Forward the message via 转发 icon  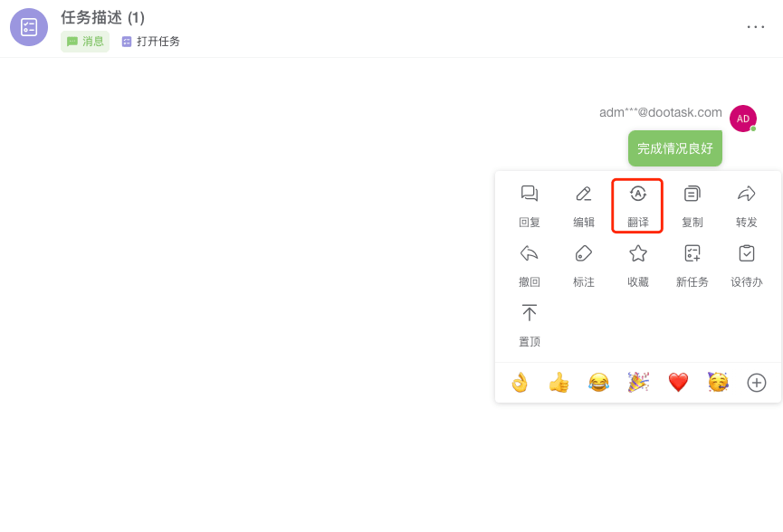click(747, 194)
